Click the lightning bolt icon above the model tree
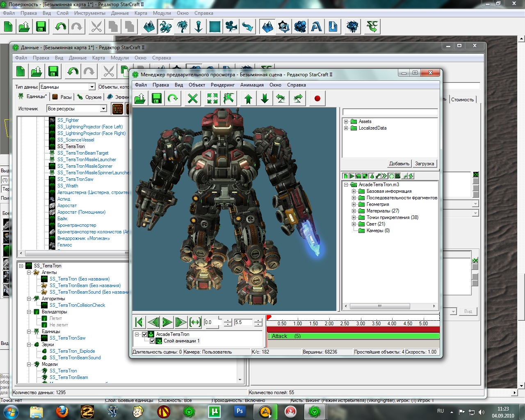 click(411, 176)
